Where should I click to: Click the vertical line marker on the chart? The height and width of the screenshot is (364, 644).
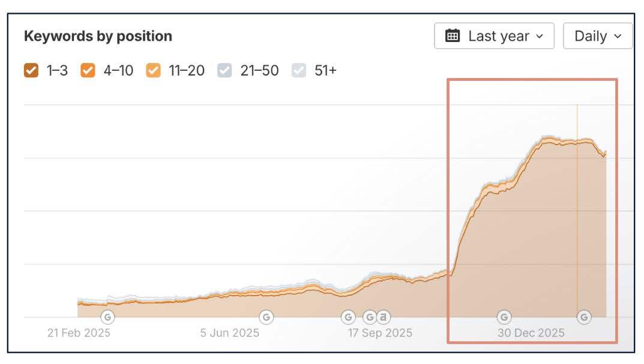click(577, 210)
